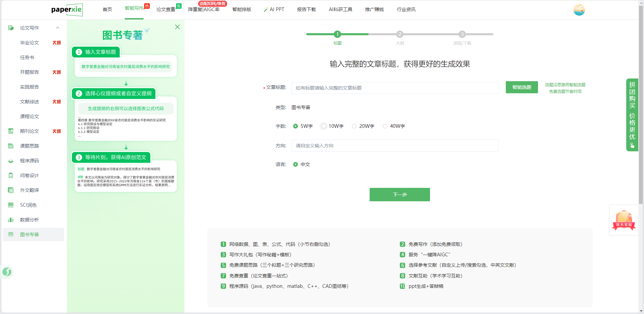Select the 10W字 word count option
Viewport: 644px width, 314px height.
click(x=324, y=126)
